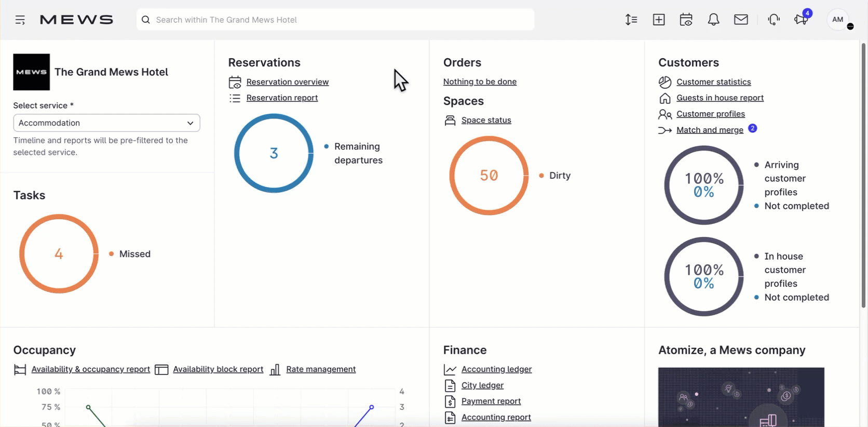Open the hamburger main menu
The width and height of the screenshot is (868, 427).
[20, 20]
